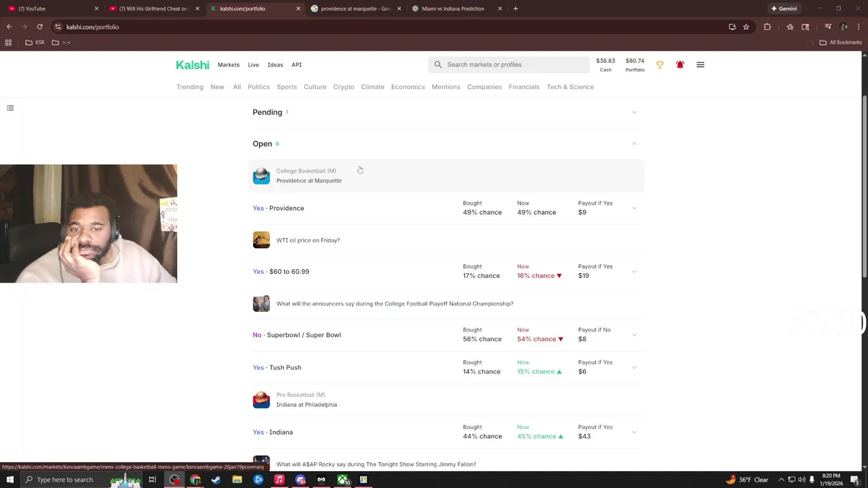Click the WTI oil price market thumbnail
868x488 pixels.
[261, 240]
